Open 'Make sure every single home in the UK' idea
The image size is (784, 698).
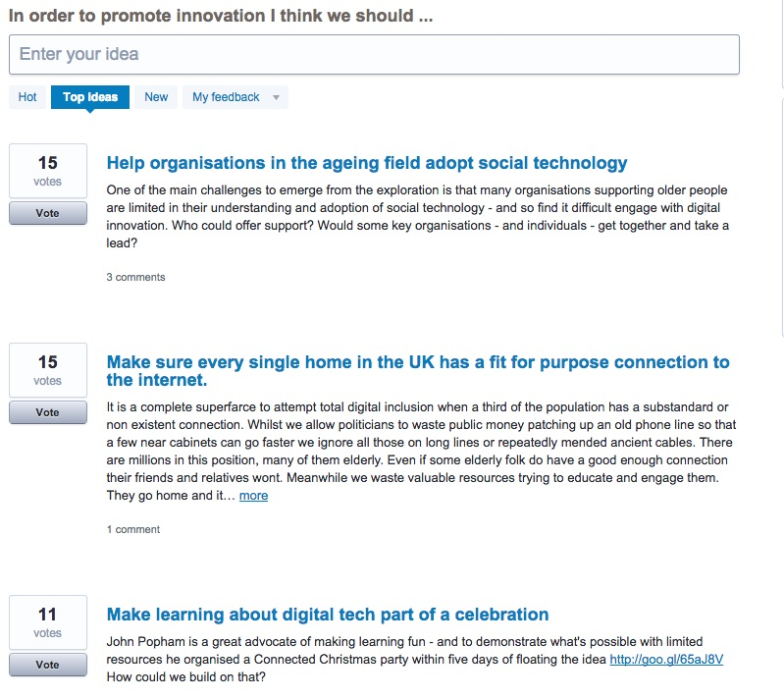coord(418,371)
